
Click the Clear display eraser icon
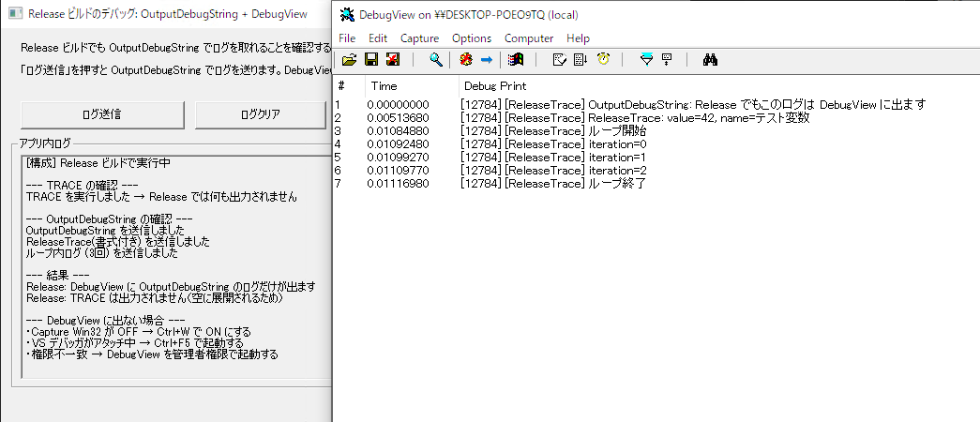point(560,60)
